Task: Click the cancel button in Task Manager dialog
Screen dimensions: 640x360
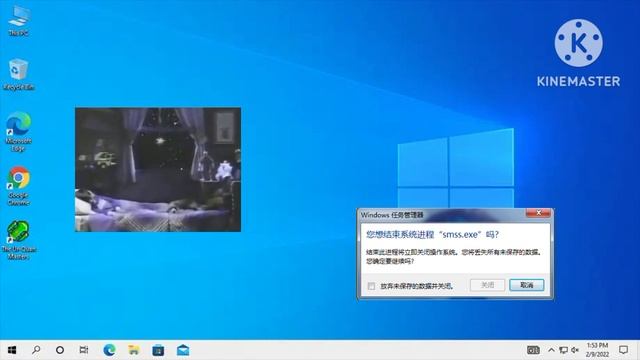Action: click(x=527, y=285)
